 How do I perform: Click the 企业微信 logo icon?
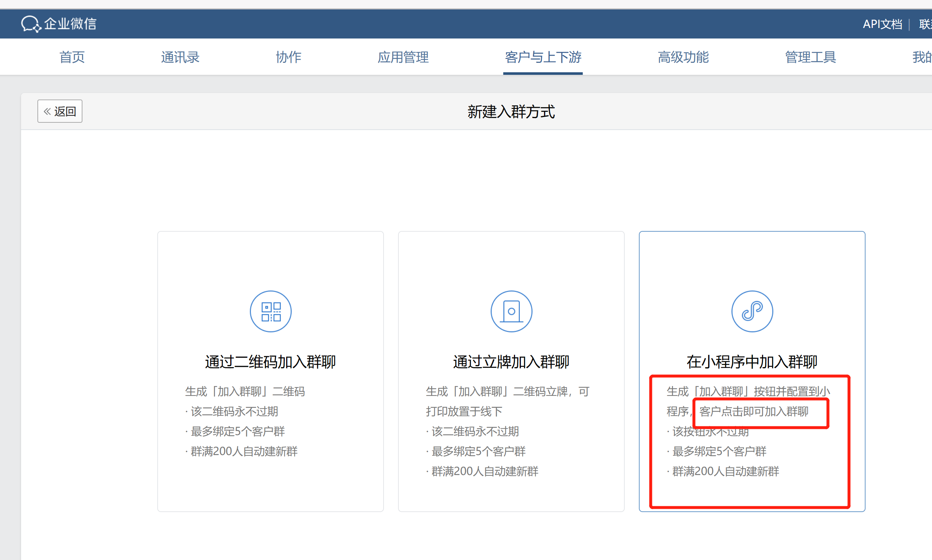30,24
